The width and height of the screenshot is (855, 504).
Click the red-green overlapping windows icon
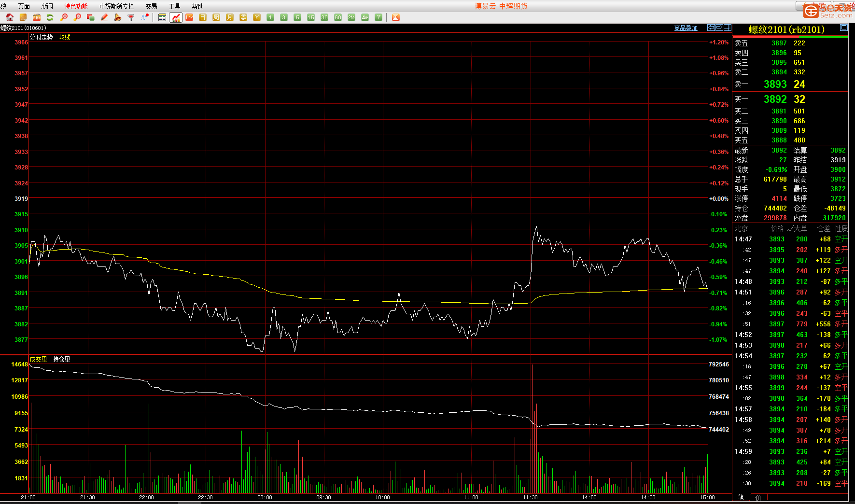[91, 17]
